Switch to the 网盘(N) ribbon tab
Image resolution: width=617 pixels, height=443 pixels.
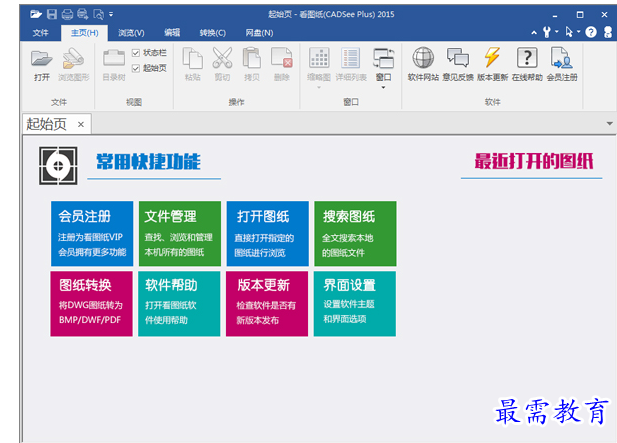coord(259,33)
